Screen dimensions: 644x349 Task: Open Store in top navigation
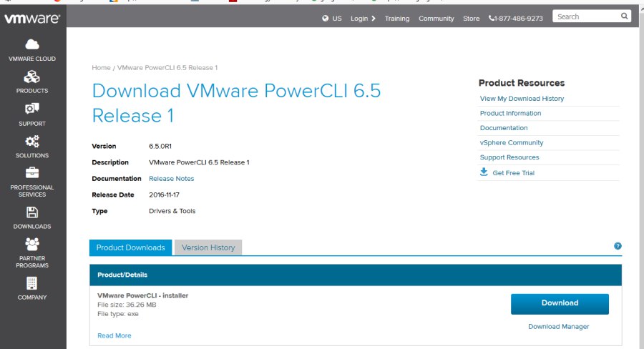click(x=471, y=19)
